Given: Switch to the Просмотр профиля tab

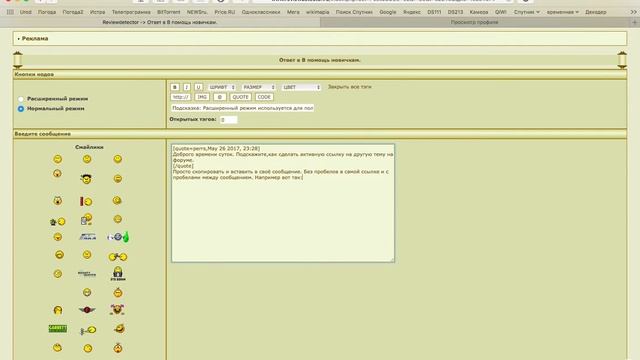Looking at the screenshot, I should 474,22.
